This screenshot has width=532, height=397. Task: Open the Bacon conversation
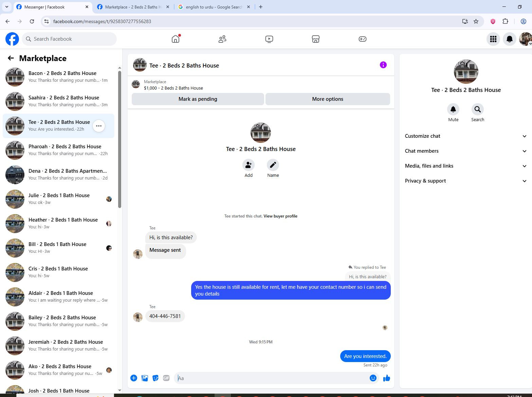pos(58,77)
